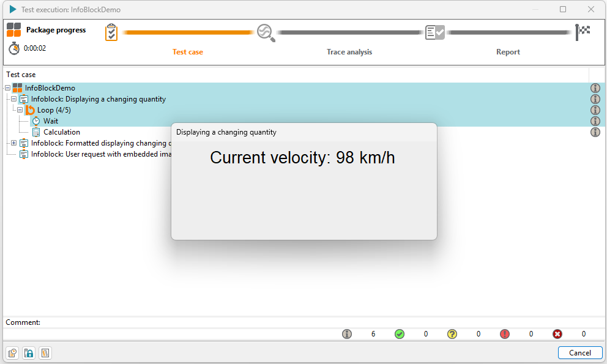Click the Cancel button

[x=580, y=353]
